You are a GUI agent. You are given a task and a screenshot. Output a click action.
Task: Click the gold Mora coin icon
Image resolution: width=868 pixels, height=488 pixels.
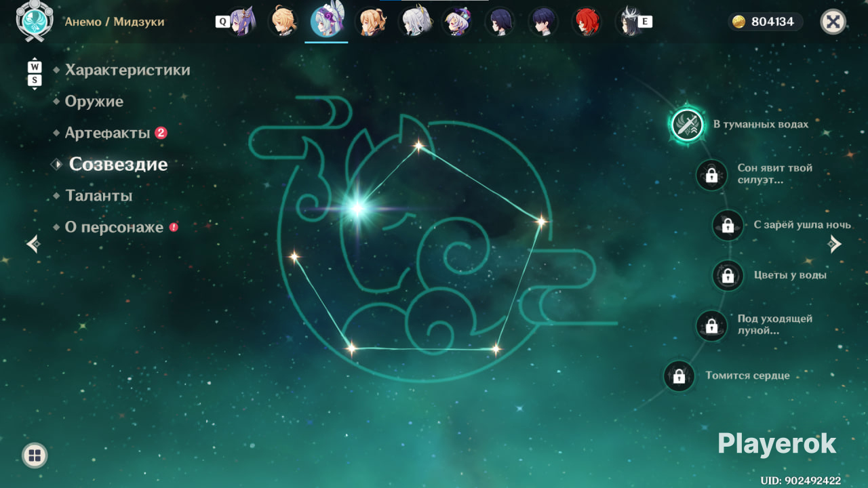click(739, 22)
